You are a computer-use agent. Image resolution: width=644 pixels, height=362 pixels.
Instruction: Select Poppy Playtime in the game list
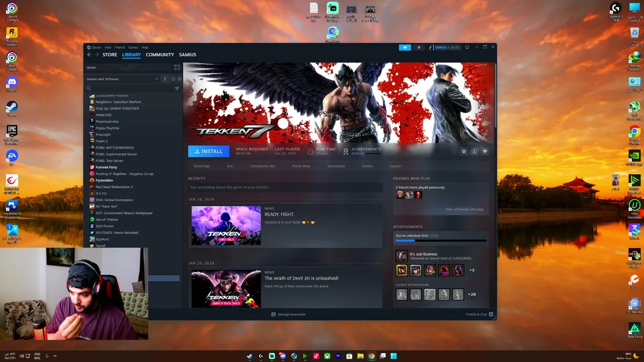tap(107, 128)
